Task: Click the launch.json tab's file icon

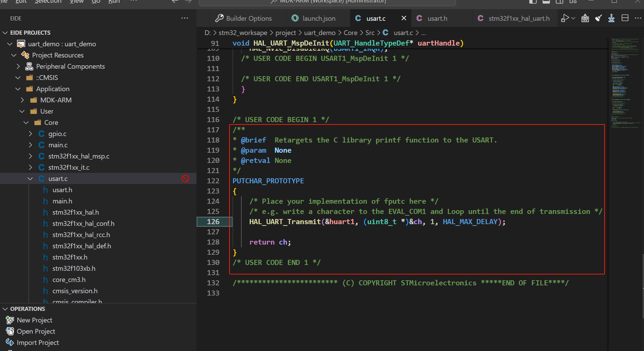Action: pos(295,18)
